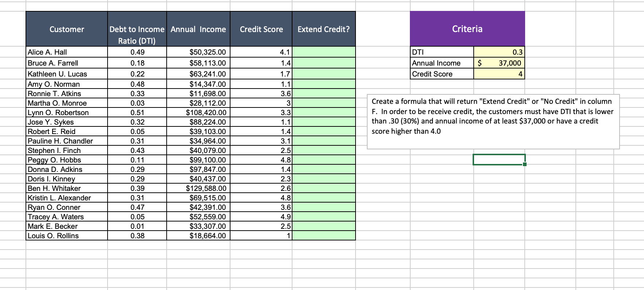Screen dimensions: 644x290
Task: Select the Mark E. Becker cell
Action: coord(67,226)
